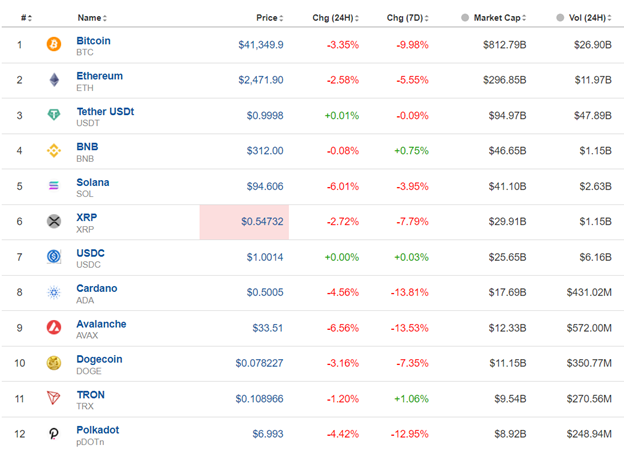Click the Dogecoin logo icon
624x449 pixels.
point(54,363)
